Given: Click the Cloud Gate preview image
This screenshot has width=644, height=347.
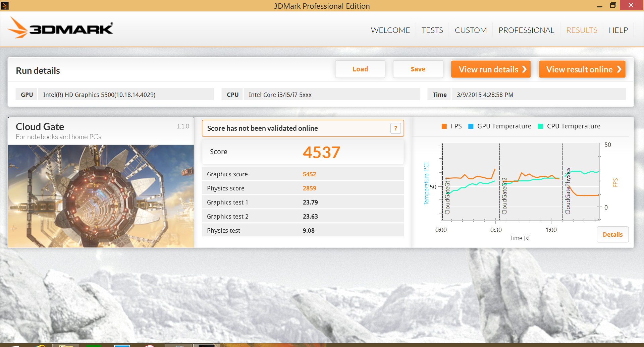Looking at the screenshot, I should tap(101, 196).
